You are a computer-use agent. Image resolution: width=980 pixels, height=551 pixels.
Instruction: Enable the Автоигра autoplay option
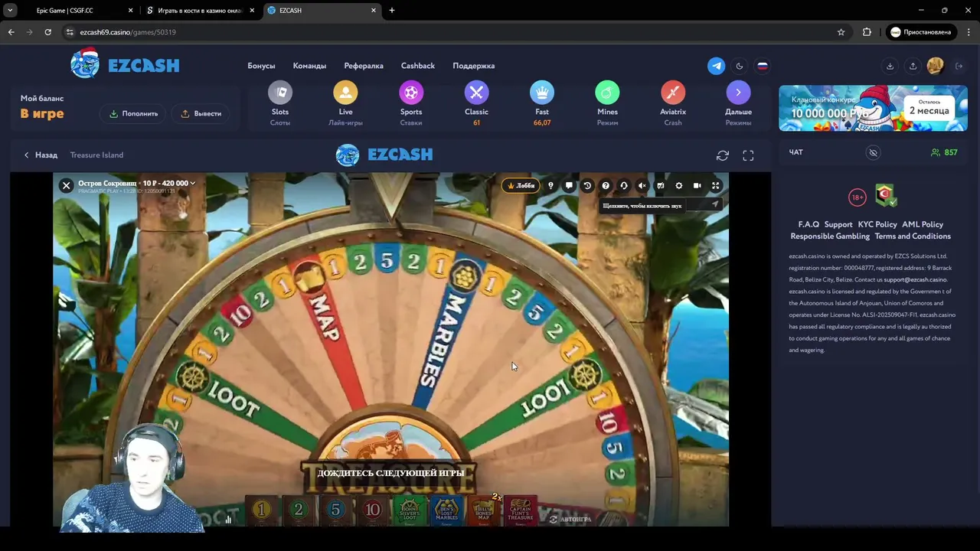click(571, 519)
